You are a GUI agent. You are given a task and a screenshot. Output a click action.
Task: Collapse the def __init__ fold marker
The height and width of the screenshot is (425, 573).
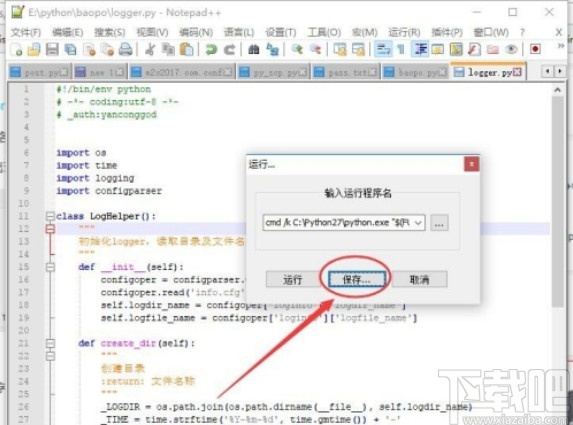(x=50, y=267)
